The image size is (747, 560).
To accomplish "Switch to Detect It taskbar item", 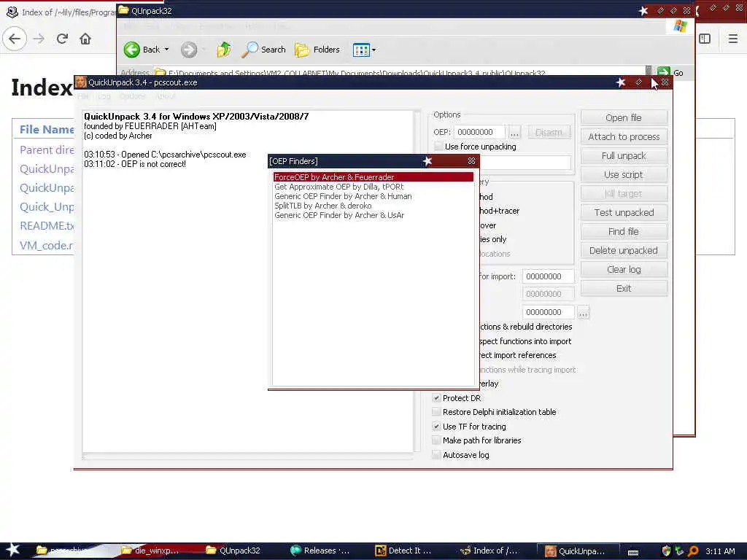I will pyautogui.click(x=403, y=551).
